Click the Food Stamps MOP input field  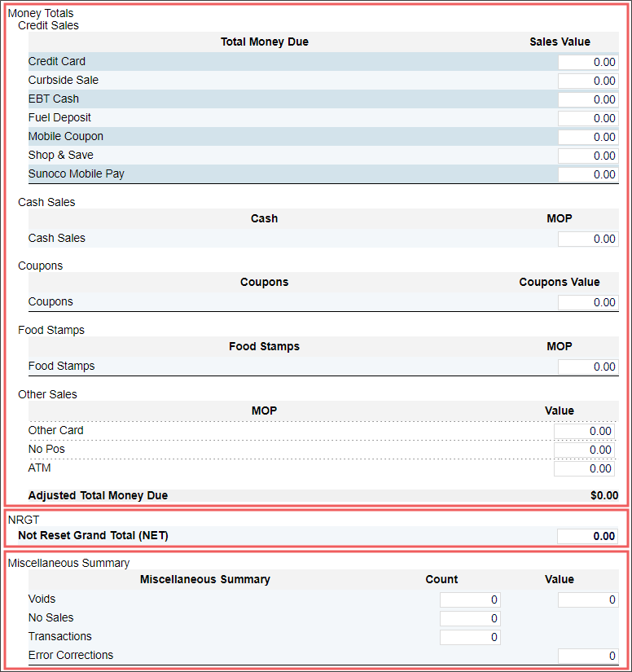pyautogui.click(x=588, y=367)
